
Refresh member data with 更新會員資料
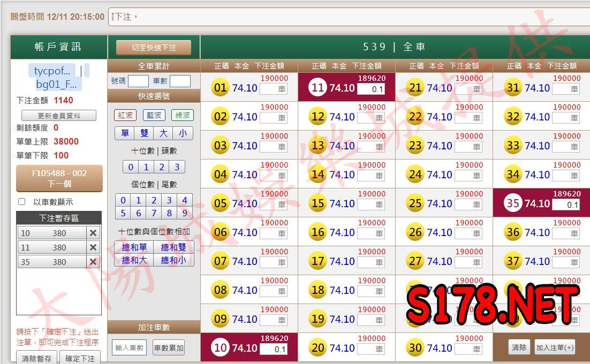click(x=59, y=116)
